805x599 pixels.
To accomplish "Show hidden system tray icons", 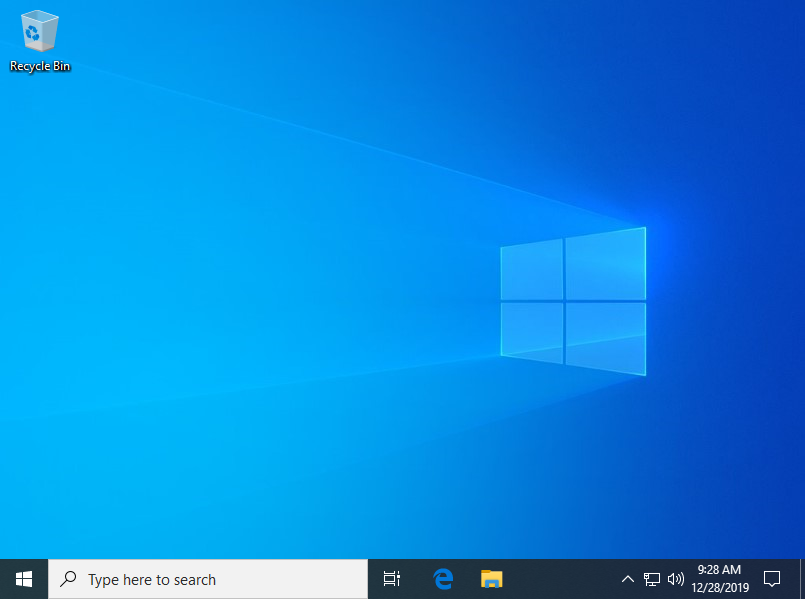I will [x=627, y=579].
